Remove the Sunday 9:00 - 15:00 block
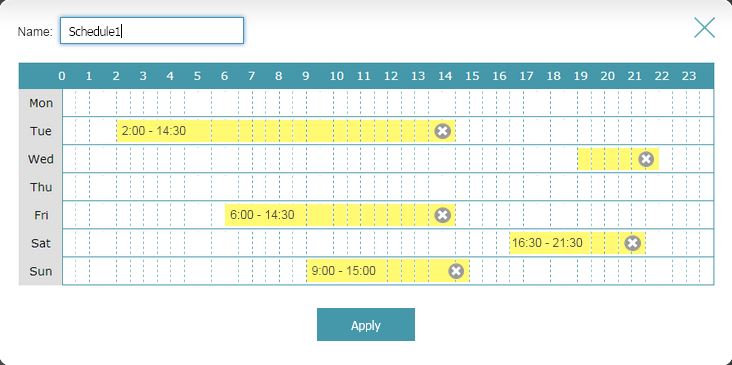This screenshot has height=365, width=732. [x=456, y=271]
